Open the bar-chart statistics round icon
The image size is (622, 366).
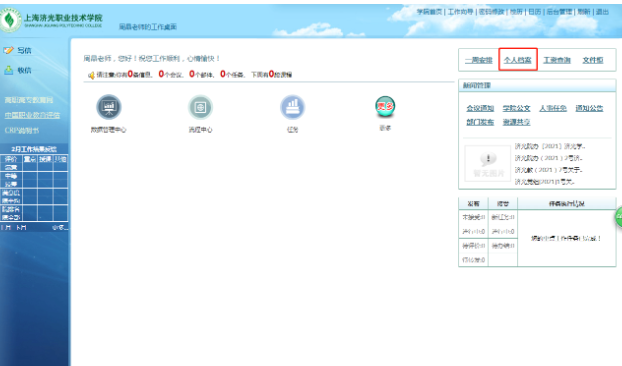coord(292,107)
